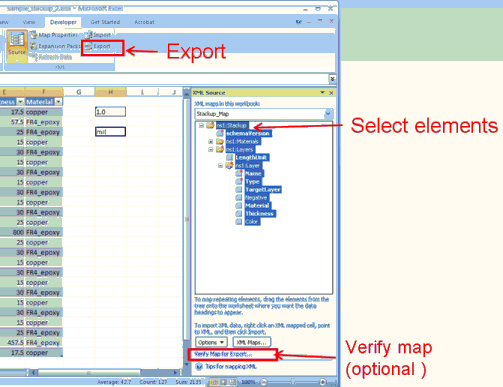Select the Thickness element in tree
The height and width of the screenshot is (387, 503).
tap(260, 213)
